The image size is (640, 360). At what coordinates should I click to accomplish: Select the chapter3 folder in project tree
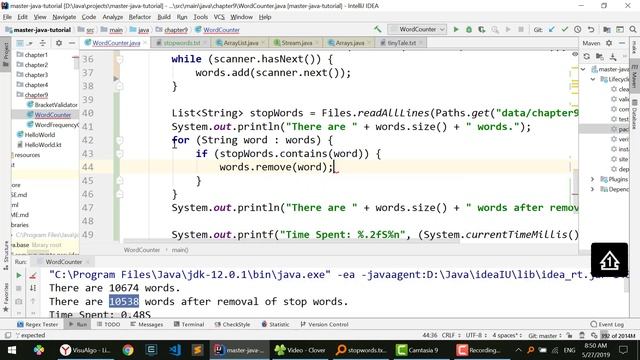32,75
